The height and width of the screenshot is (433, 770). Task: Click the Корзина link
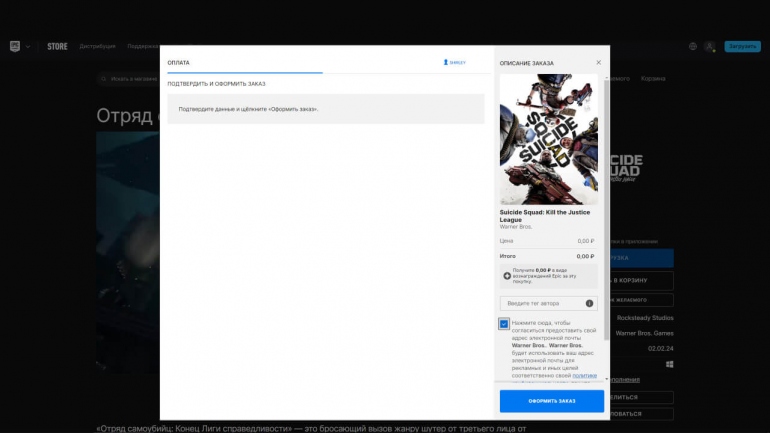pyautogui.click(x=653, y=78)
